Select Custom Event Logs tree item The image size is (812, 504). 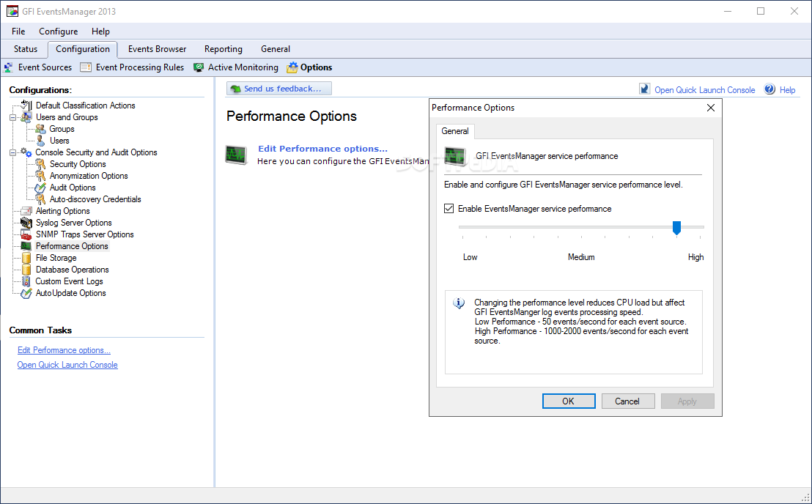pos(69,281)
